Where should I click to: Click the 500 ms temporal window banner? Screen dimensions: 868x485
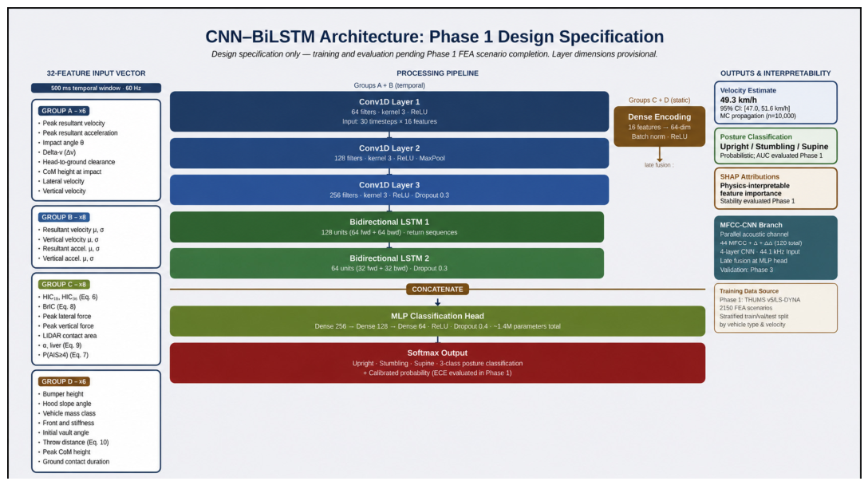coord(97,88)
